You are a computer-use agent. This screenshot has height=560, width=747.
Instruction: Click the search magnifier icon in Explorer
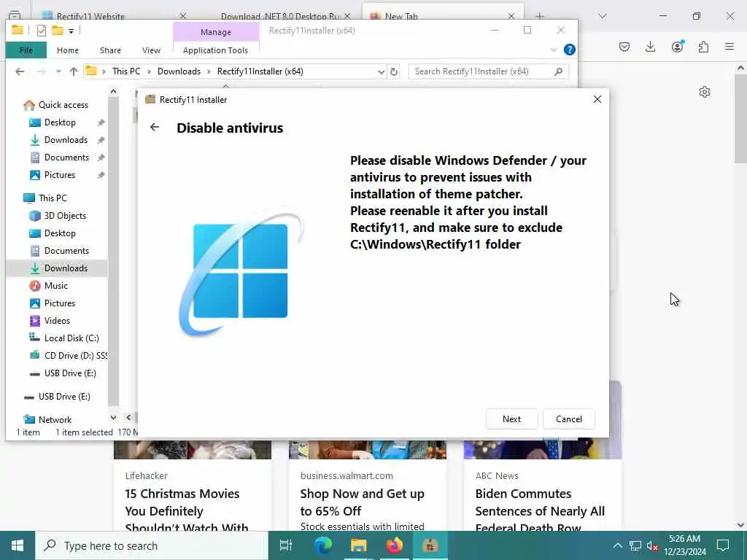pos(558,71)
